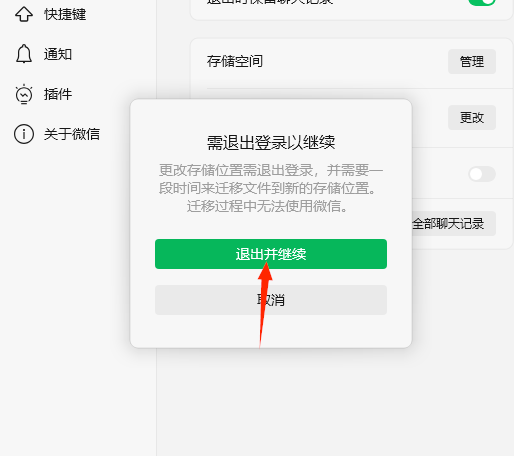Click the 存储空间 label
The height and width of the screenshot is (456, 514).
[x=235, y=61]
